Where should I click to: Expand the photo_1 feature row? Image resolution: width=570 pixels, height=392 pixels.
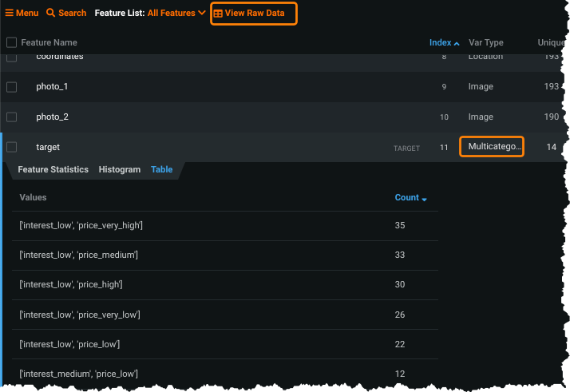(208, 86)
